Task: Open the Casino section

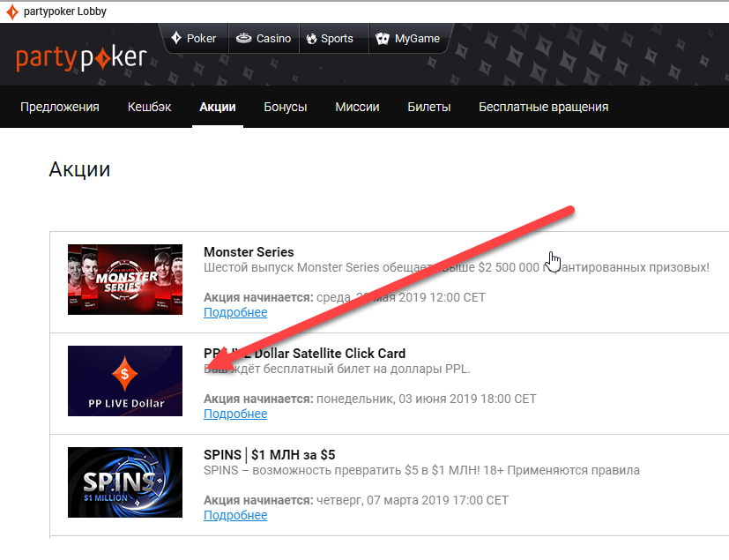Action: (x=264, y=38)
